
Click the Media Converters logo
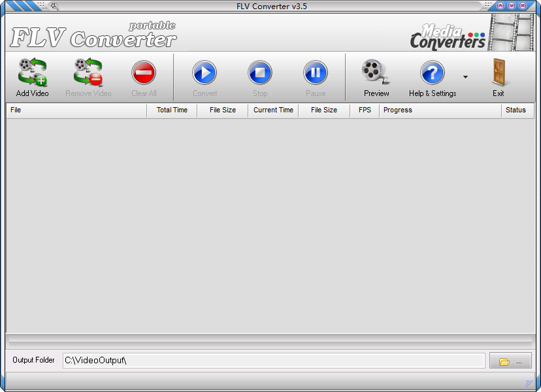click(x=448, y=37)
